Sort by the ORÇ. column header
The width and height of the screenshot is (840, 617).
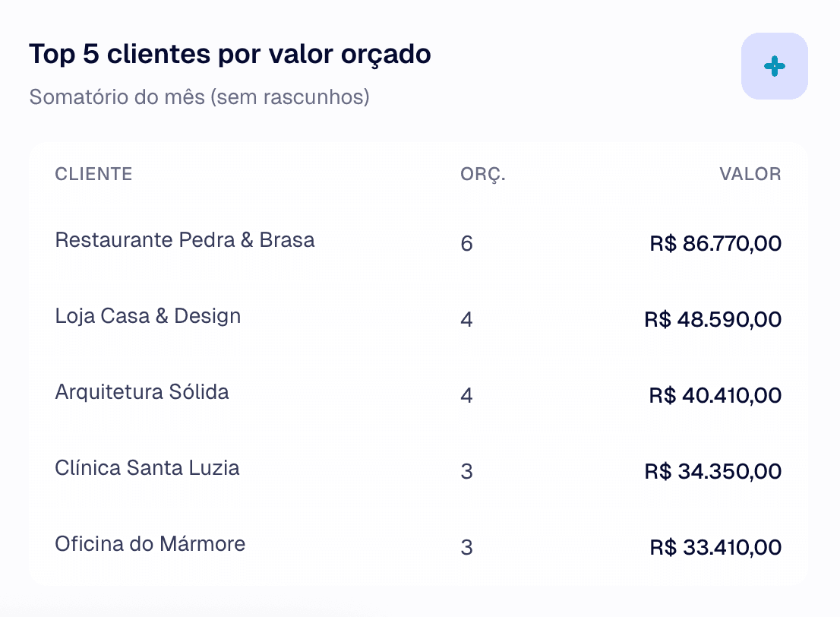[485, 174]
